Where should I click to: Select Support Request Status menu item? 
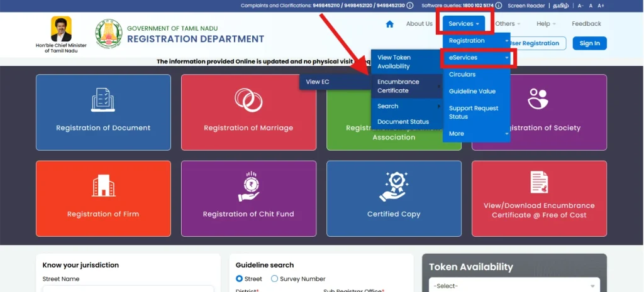(x=477, y=112)
